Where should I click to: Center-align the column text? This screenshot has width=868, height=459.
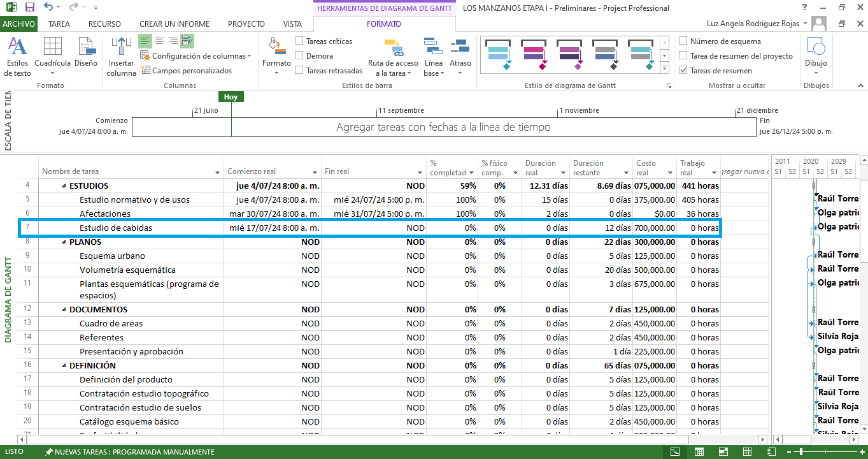159,41
